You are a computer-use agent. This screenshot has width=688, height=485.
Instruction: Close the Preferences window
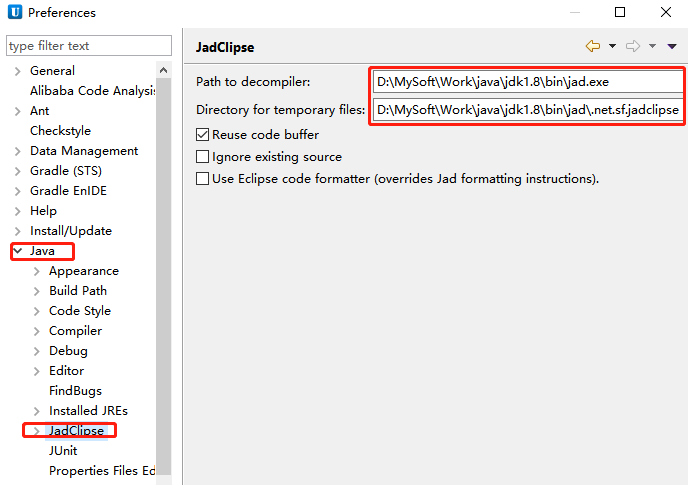(666, 12)
